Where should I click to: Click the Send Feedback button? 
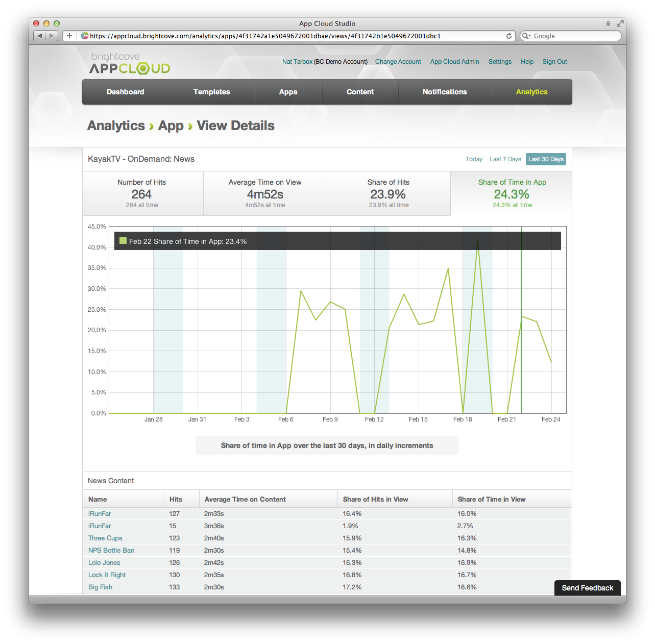(588, 588)
